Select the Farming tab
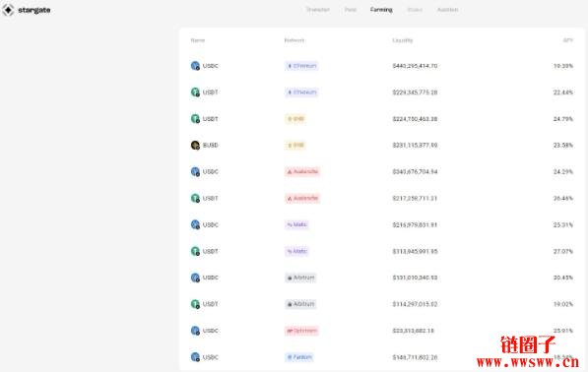The height and width of the screenshot is (372, 588). (381, 10)
